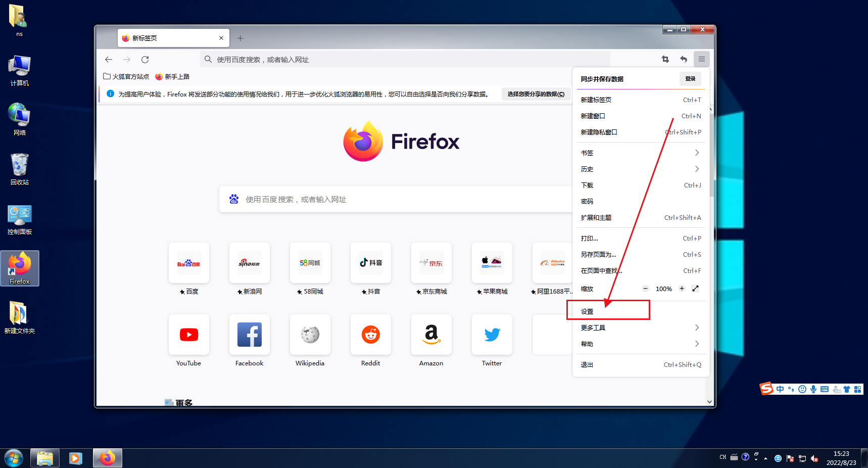This screenshot has height=468, width=868.
Task: Choose 打印... in the menu
Action: [x=640, y=238]
